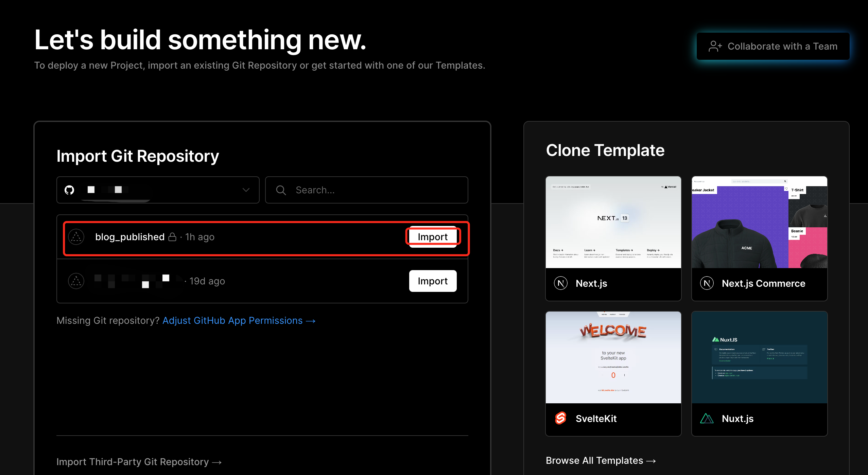This screenshot has width=868, height=475.
Task: Open Import Third-Party Git Repository link
Action: point(139,462)
